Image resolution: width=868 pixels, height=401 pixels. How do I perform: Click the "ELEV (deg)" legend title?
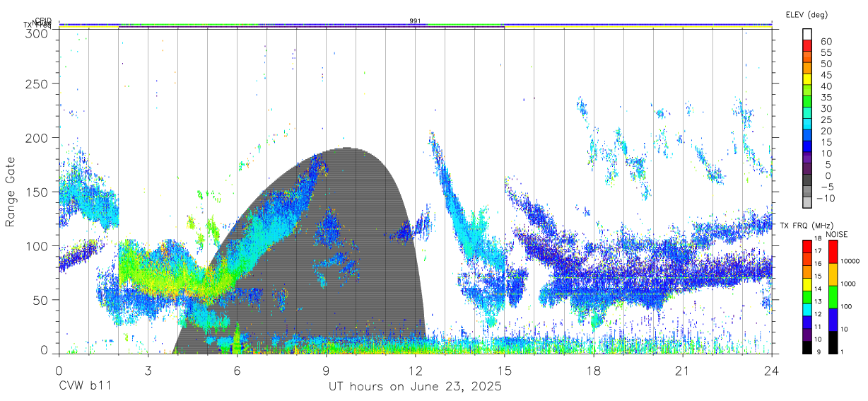pos(807,15)
